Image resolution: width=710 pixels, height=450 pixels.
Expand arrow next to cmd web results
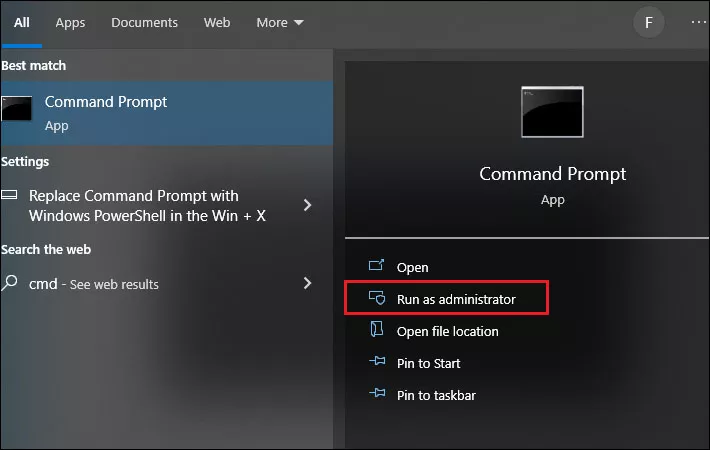307,283
